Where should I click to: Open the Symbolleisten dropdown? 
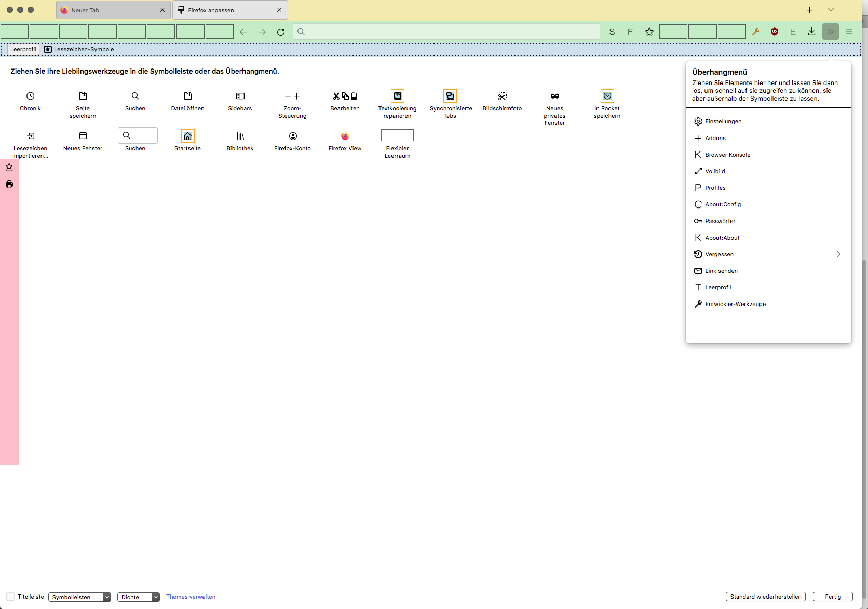coord(79,597)
